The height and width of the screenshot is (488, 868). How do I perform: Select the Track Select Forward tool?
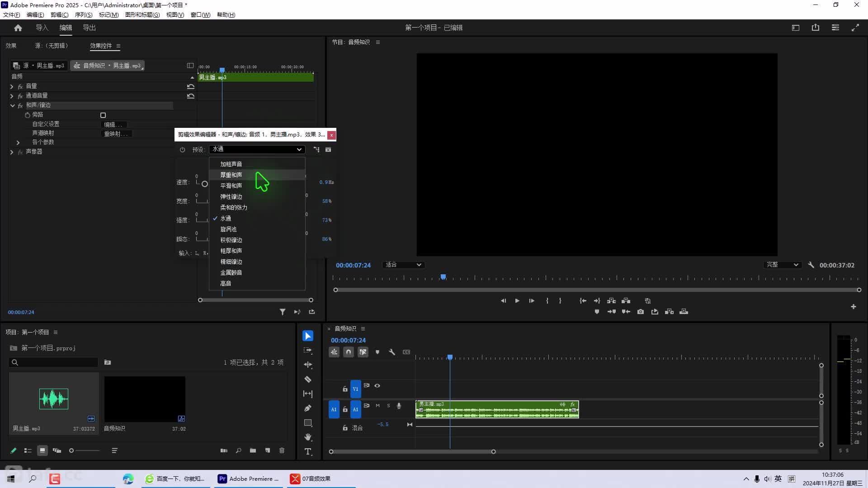point(308,350)
